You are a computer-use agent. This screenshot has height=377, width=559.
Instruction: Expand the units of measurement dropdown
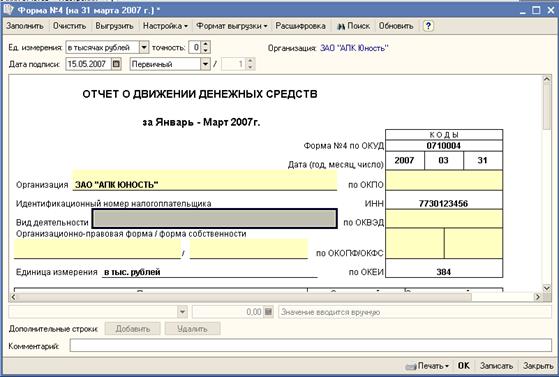pos(143,47)
